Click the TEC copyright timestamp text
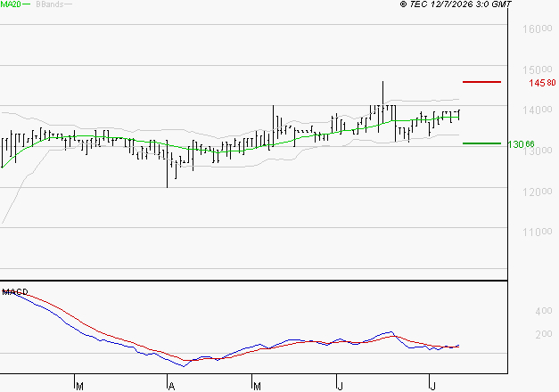 coord(456,4)
